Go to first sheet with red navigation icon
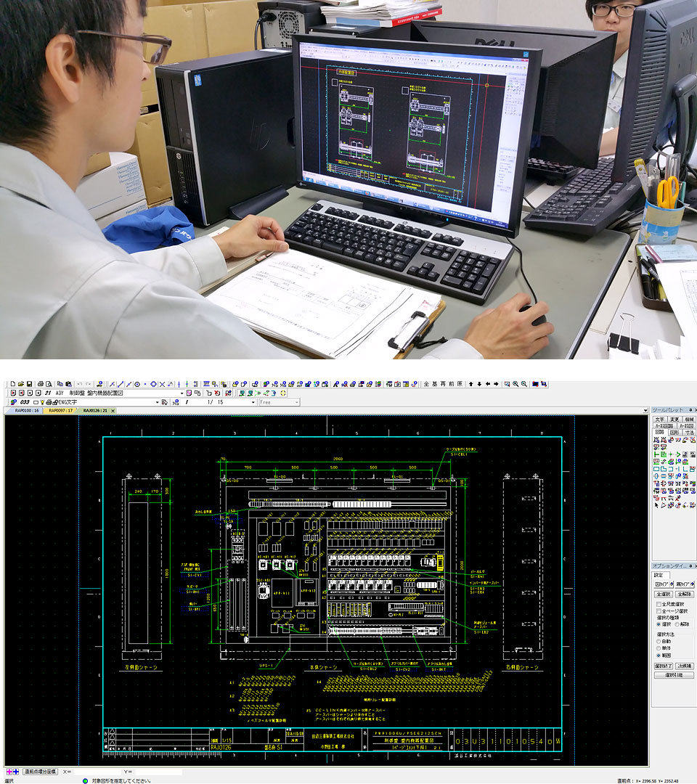 (14, 393)
